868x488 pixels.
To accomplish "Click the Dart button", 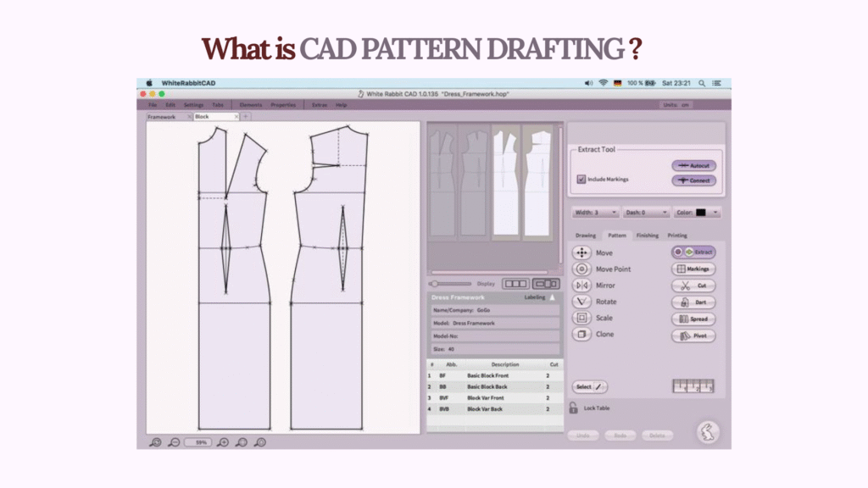I will point(693,302).
